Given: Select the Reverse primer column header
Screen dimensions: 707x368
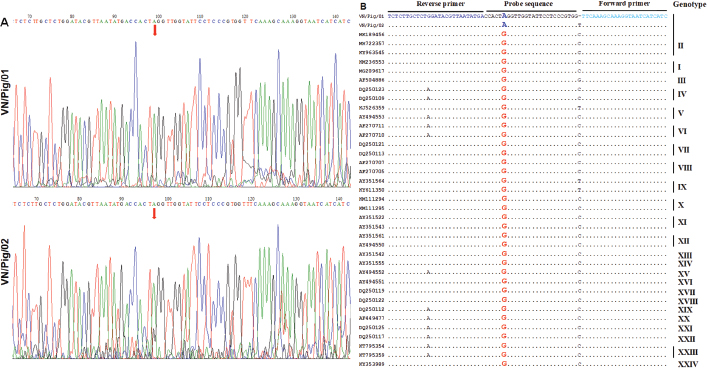Looking at the screenshot, I should point(441,4).
